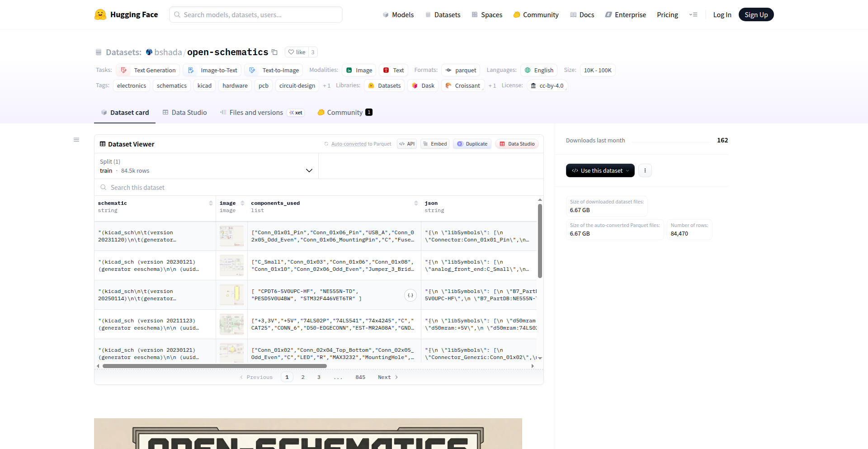Toggle the table of contents sidebar icon
Image resolution: width=868 pixels, height=449 pixels.
tap(76, 140)
